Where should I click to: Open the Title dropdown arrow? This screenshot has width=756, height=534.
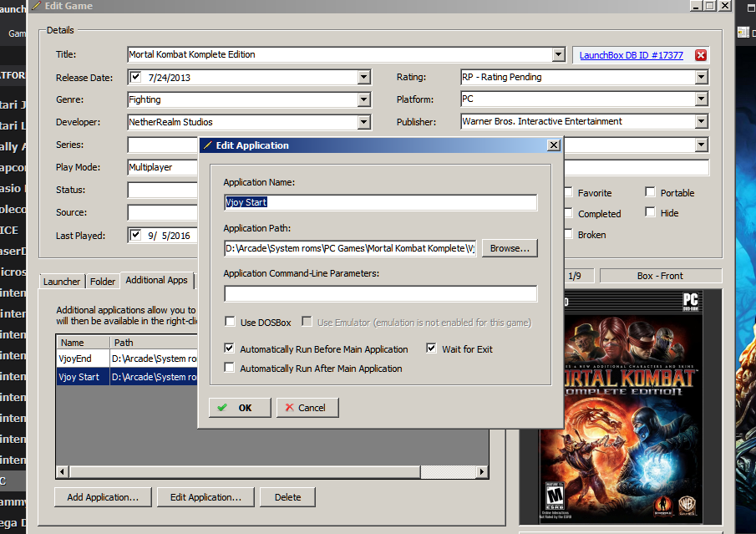point(558,54)
